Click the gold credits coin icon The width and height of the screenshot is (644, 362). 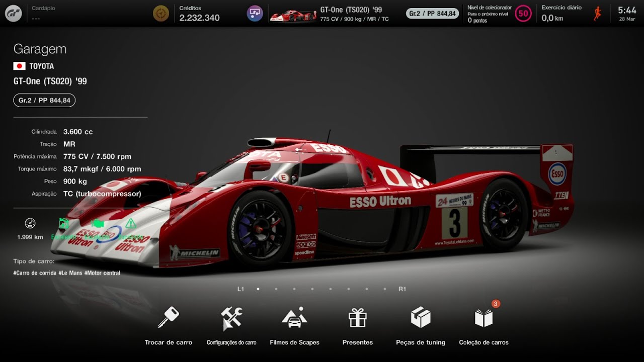161,14
